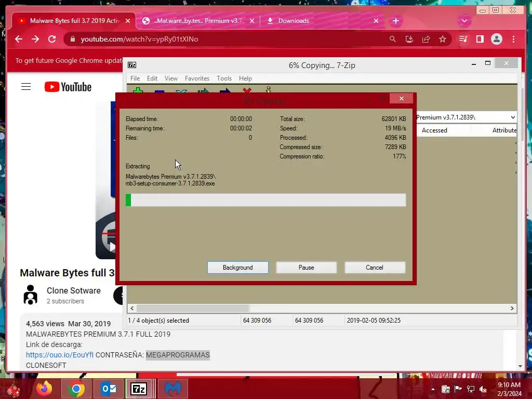
Task: Click the network tray icon
Action: (471, 389)
